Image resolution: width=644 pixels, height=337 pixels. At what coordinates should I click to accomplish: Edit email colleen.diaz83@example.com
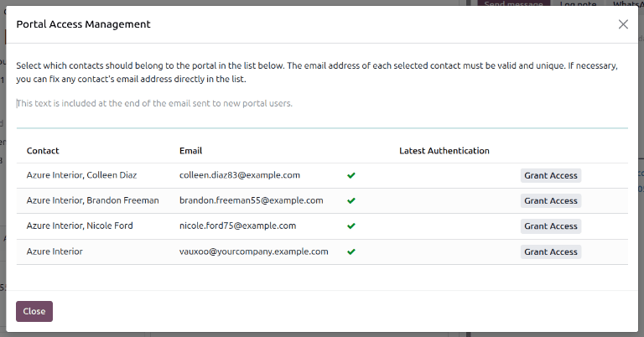pyautogui.click(x=240, y=175)
